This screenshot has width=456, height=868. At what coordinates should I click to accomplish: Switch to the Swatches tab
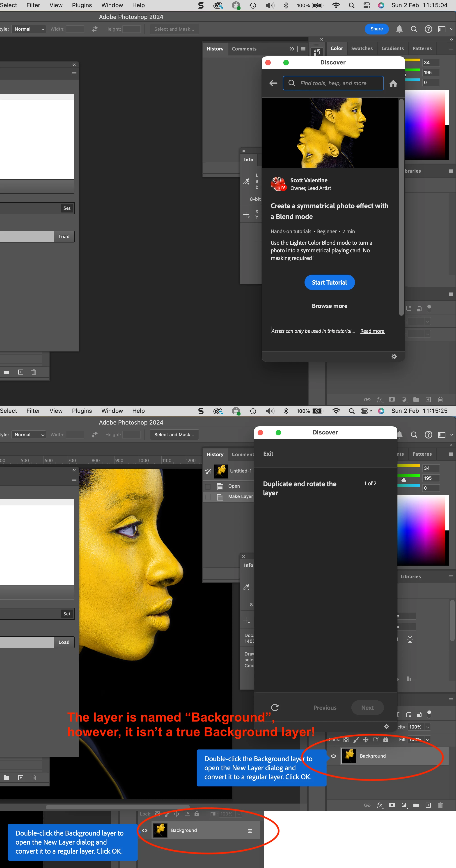[x=362, y=48]
